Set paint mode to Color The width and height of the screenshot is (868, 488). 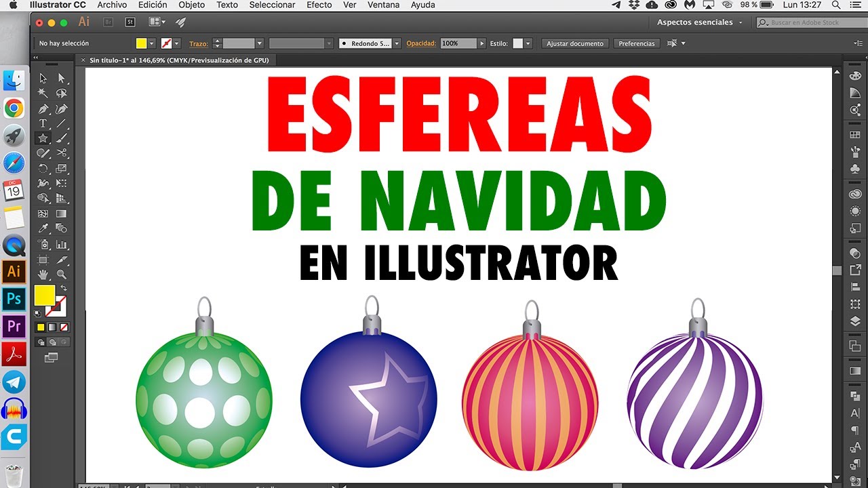(x=41, y=327)
